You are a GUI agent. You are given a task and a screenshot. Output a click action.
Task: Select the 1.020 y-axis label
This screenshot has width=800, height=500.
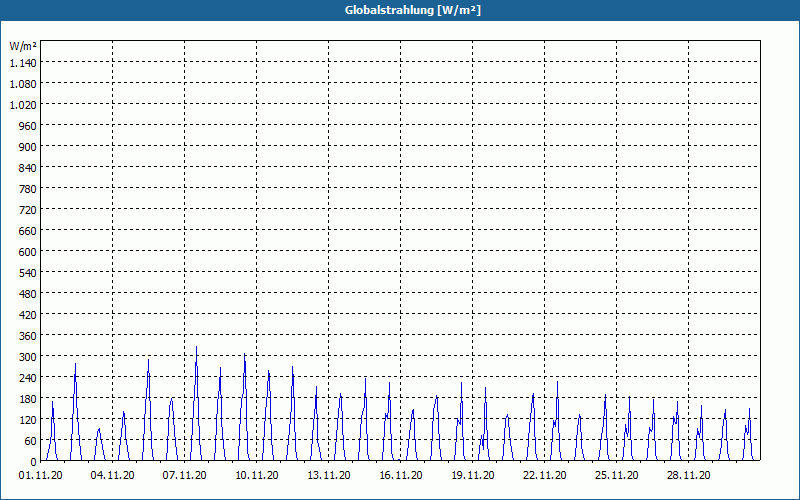(23, 105)
